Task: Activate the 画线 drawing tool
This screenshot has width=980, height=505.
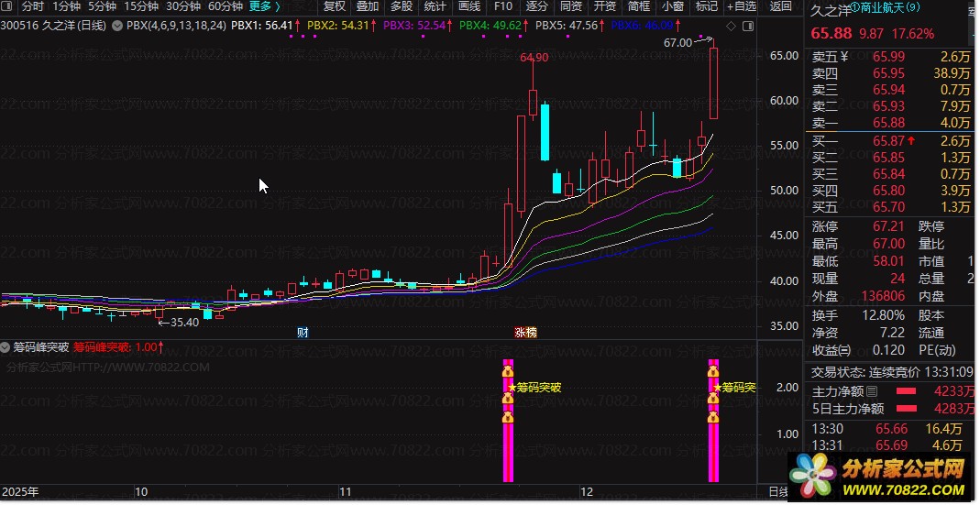Action: (x=468, y=7)
